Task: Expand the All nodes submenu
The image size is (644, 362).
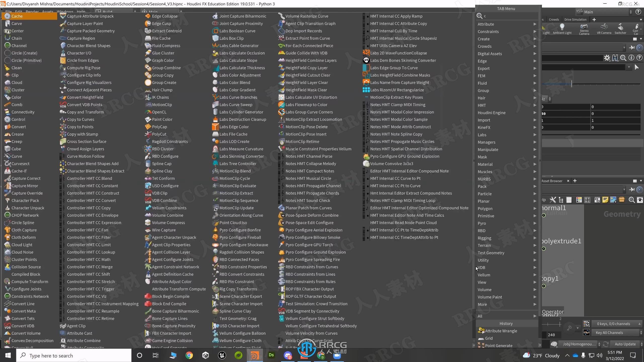Action: pos(507,316)
